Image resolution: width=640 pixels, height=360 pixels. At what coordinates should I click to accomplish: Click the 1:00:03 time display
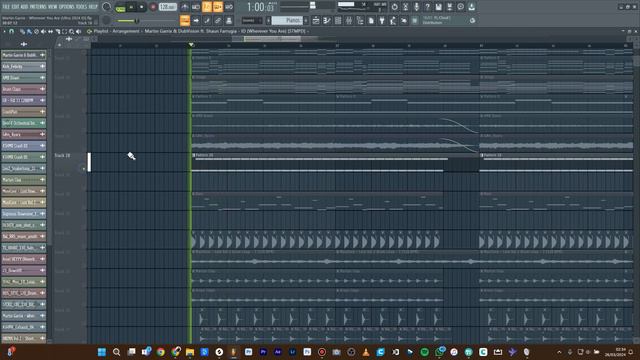[x=260, y=7]
